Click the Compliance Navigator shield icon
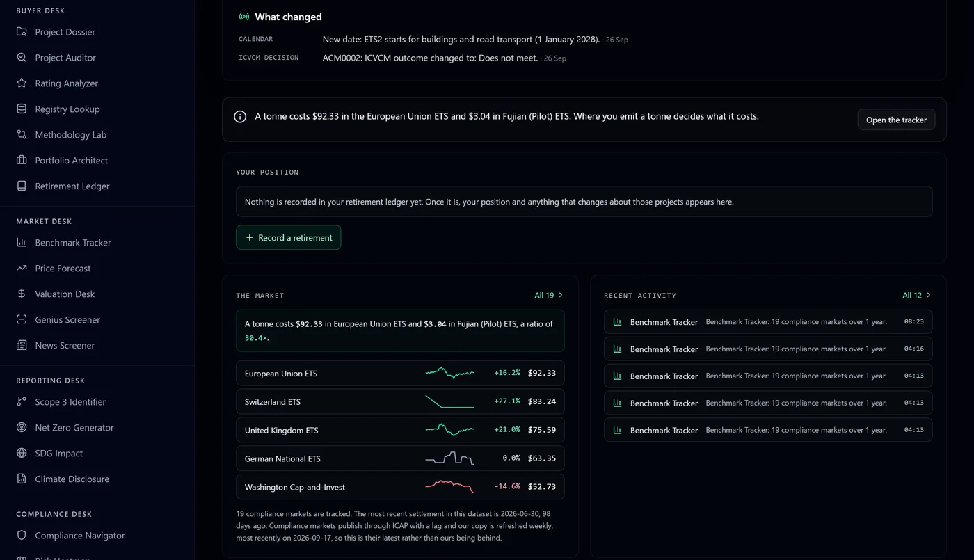 (x=22, y=535)
